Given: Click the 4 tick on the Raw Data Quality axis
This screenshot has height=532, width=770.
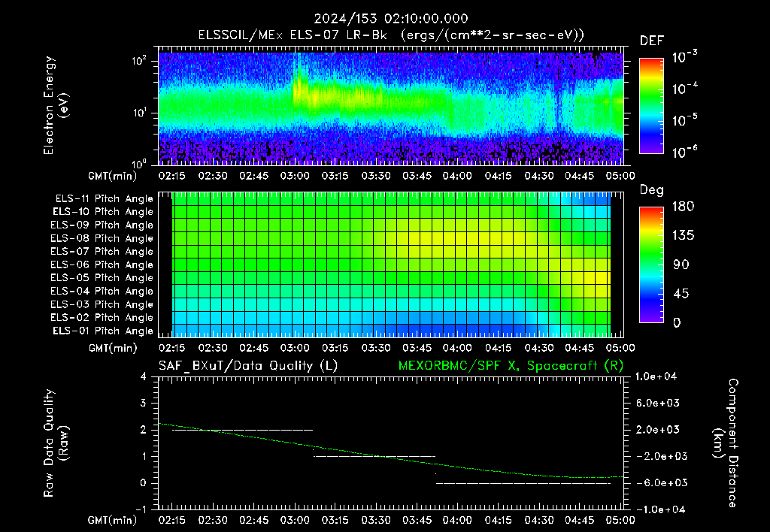Looking at the screenshot, I should (x=143, y=377).
